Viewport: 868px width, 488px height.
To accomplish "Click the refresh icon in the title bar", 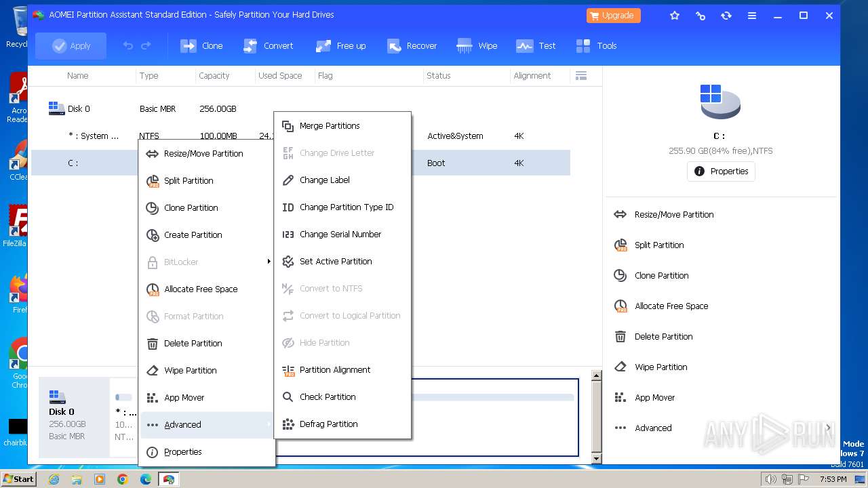I will click(726, 16).
